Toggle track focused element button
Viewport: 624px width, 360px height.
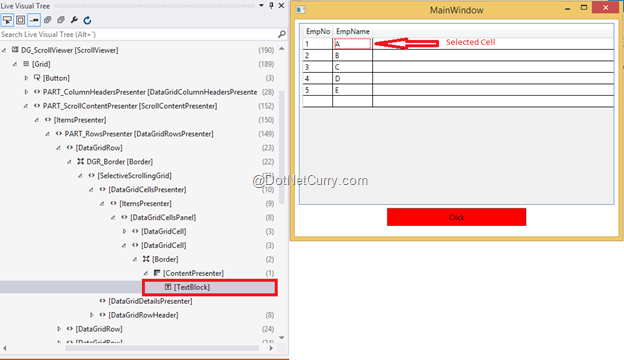[x=34, y=20]
